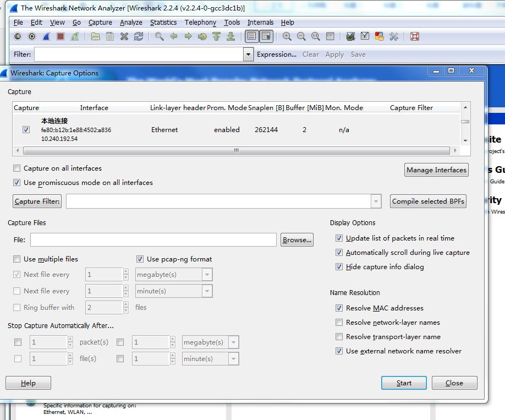Open coloring rules toolbar icon
505x420 pixels.
tap(380, 36)
